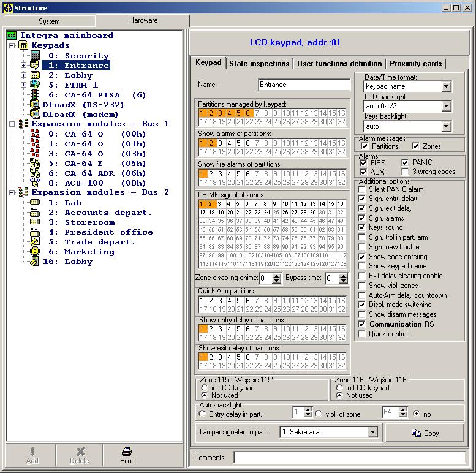The width and height of the screenshot is (476, 473).
Task: Toggle the Silent PANIC alarm checkbox
Action: pyautogui.click(x=361, y=189)
